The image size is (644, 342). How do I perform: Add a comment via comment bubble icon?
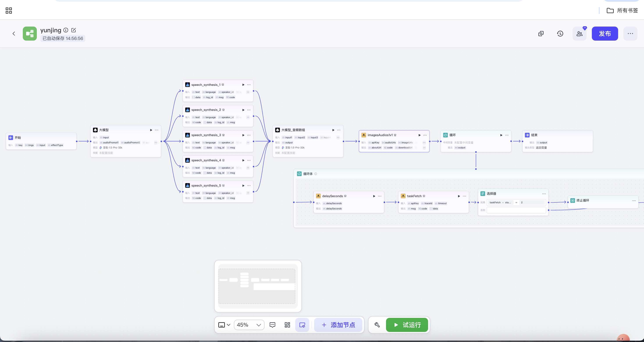272,325
